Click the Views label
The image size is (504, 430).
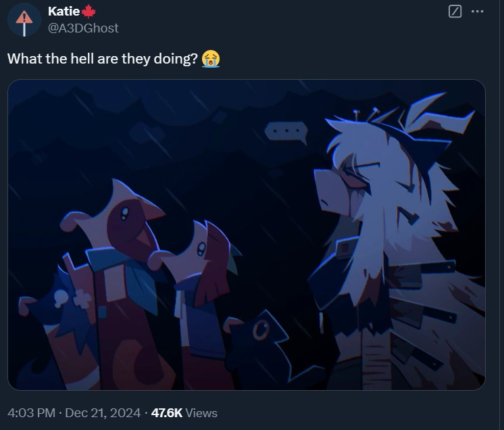[x=201, y=413]
